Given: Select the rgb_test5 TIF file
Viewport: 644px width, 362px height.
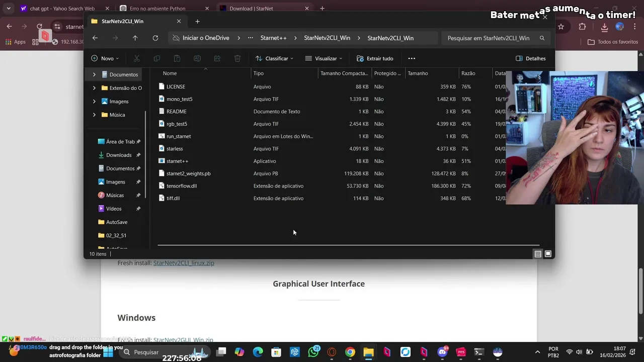Looking at the screenshot, I should click(x=177, y=124).
